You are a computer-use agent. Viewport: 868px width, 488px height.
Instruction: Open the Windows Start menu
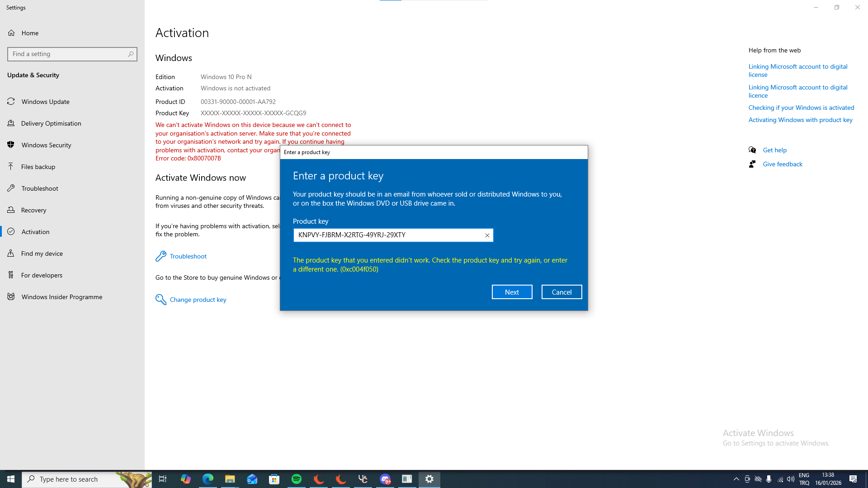point(11,479)
